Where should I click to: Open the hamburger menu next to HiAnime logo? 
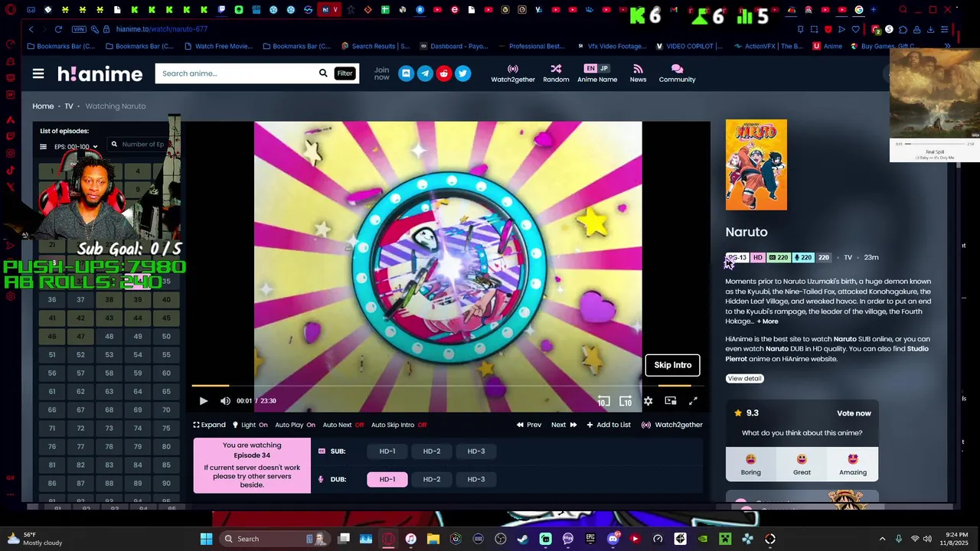click(38, 73)
